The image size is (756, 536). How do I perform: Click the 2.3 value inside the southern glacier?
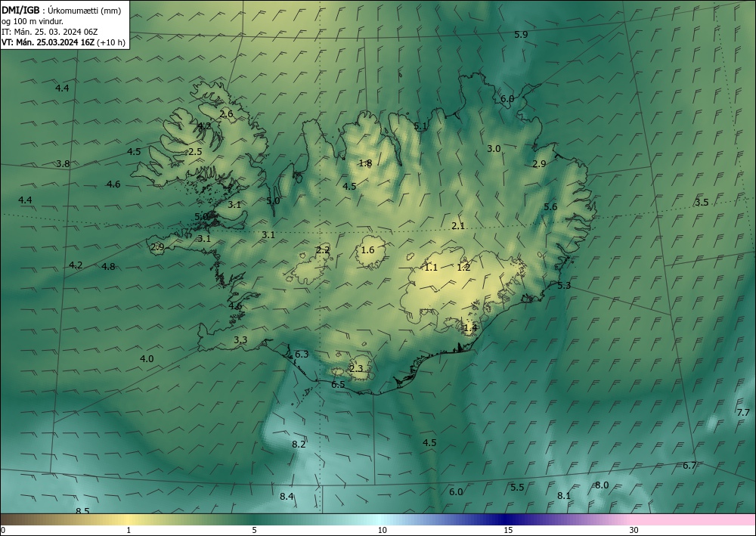pos(356,369)
